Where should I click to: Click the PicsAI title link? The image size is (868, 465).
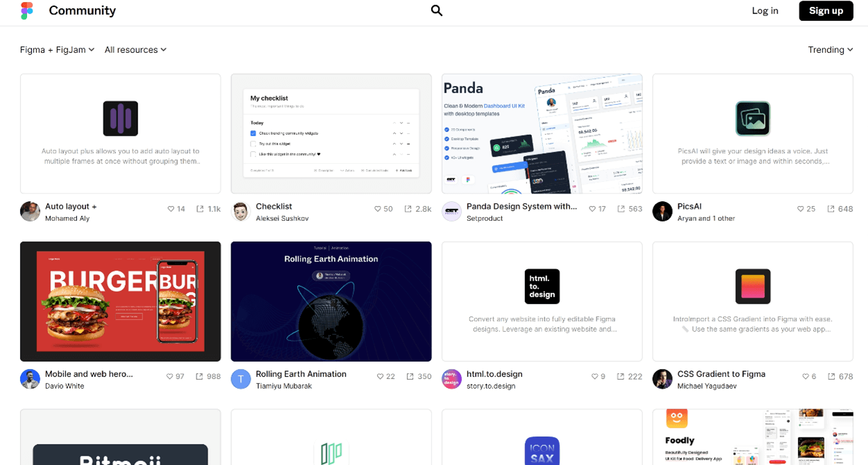[690, 206]
